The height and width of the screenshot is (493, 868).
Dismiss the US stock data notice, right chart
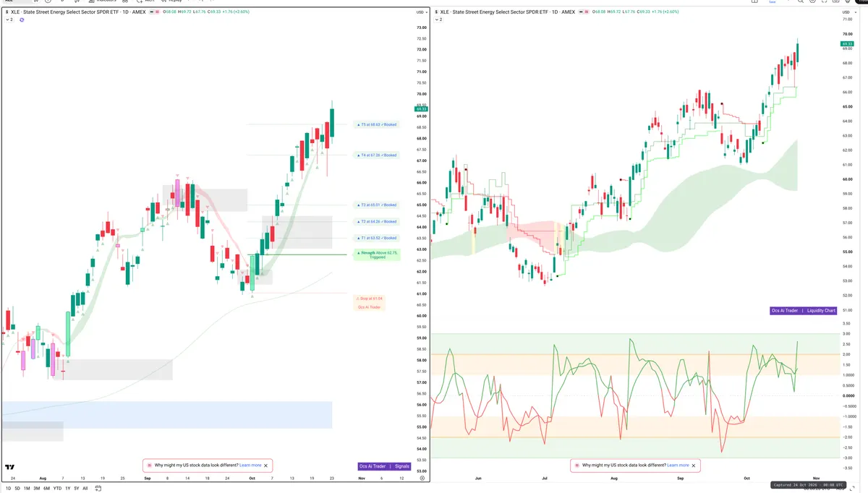tap(694, 466)
